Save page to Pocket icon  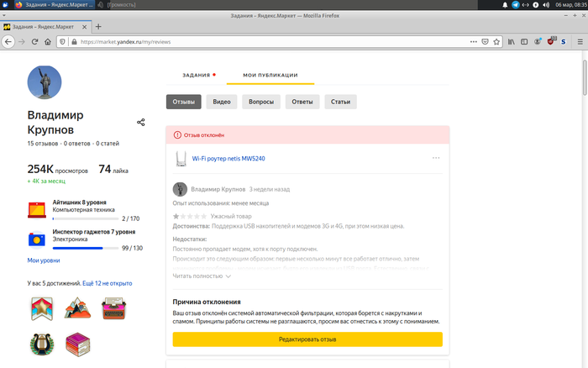click(x=485, y=42)
